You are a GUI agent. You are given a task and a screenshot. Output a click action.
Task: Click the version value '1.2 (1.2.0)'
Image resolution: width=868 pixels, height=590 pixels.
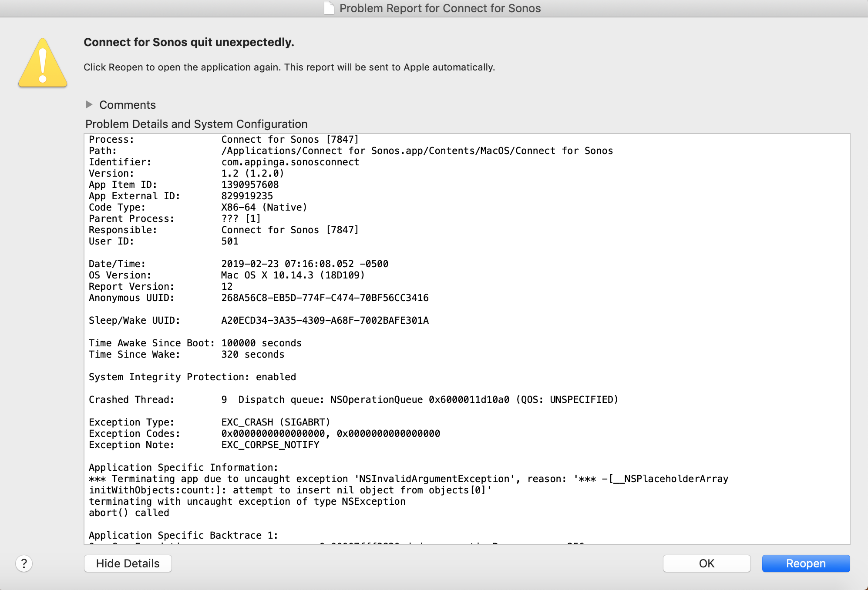coord(252,173)
